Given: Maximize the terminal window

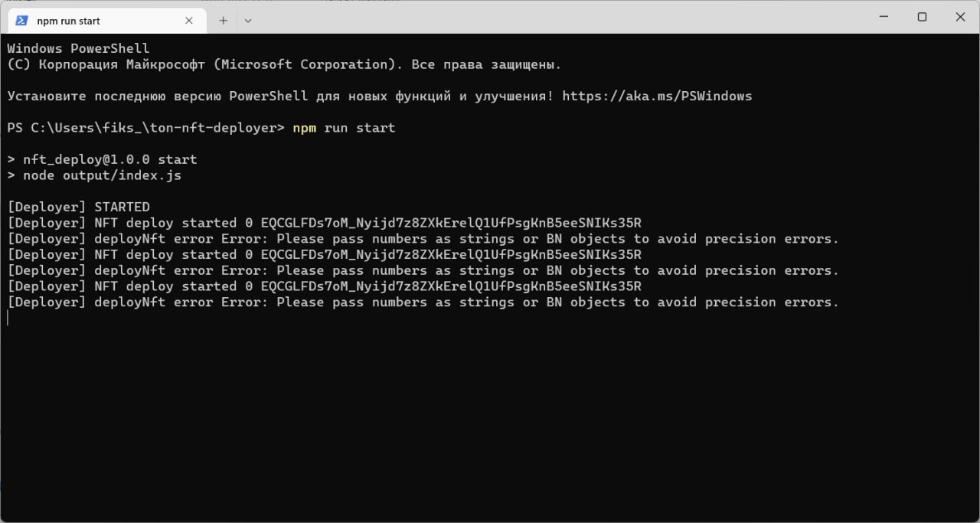Looking at the screenshot, I should point(923,17).
